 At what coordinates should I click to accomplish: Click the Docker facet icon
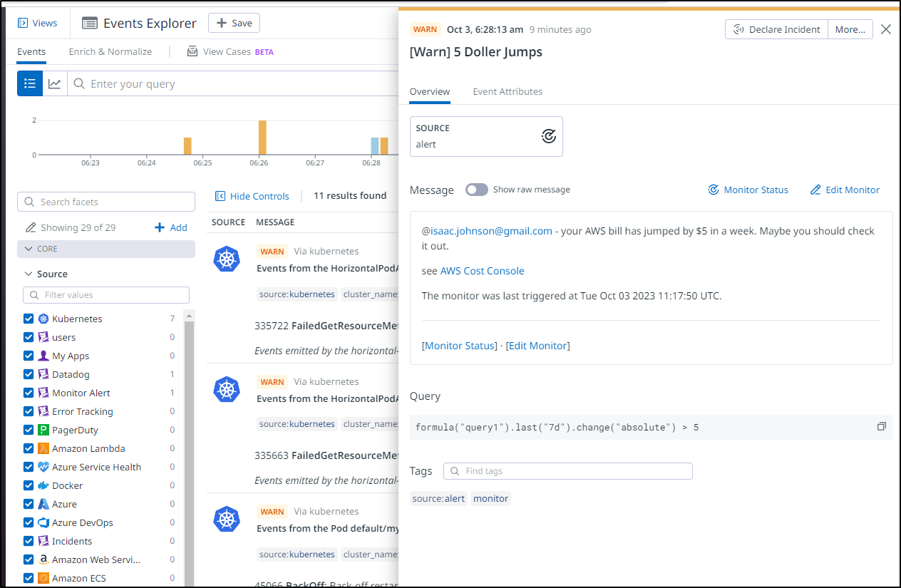[x=43, y=485]
